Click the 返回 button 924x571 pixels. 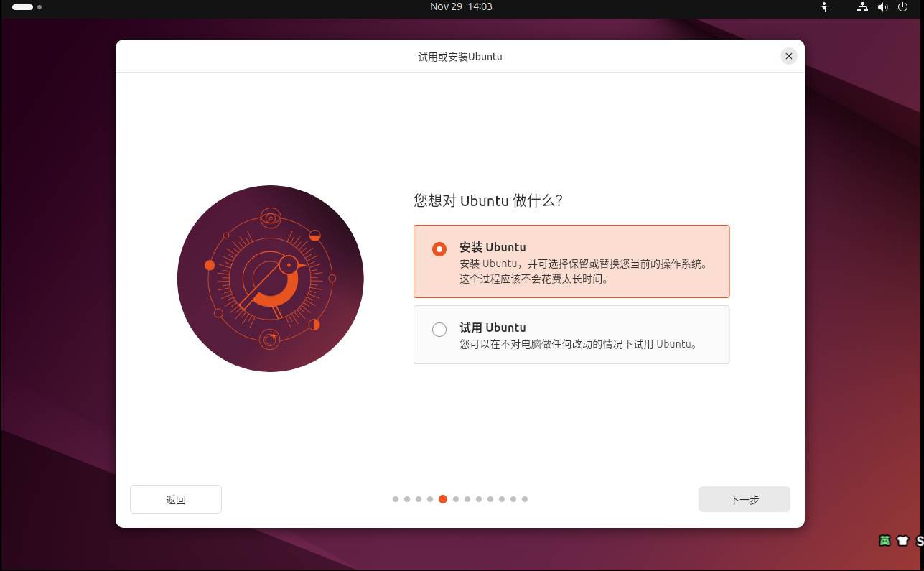pyautogui.click(x=176, y=499)
